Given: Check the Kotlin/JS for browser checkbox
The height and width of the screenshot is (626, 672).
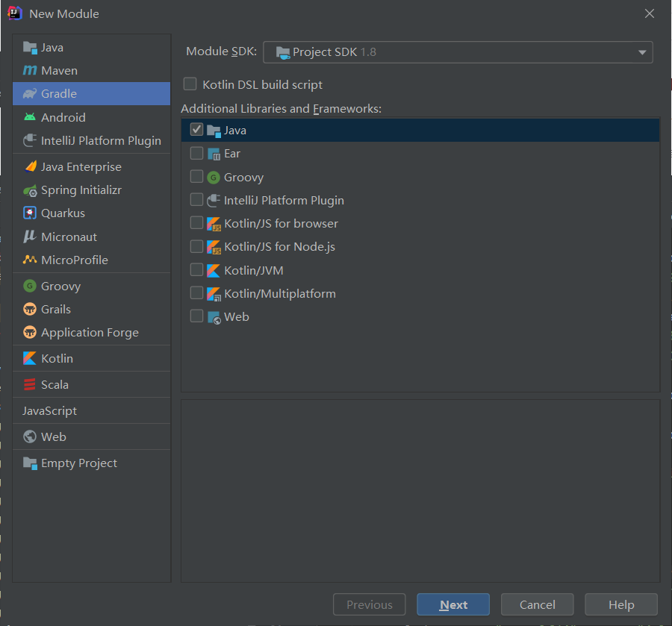Looking at the screenshot, I should pos(196,222).
